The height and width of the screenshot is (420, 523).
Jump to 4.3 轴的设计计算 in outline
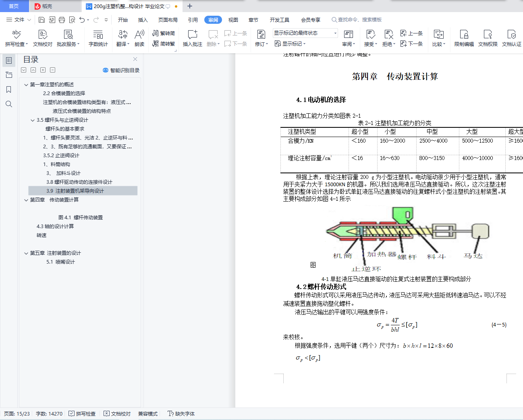[x=55, y=227]
